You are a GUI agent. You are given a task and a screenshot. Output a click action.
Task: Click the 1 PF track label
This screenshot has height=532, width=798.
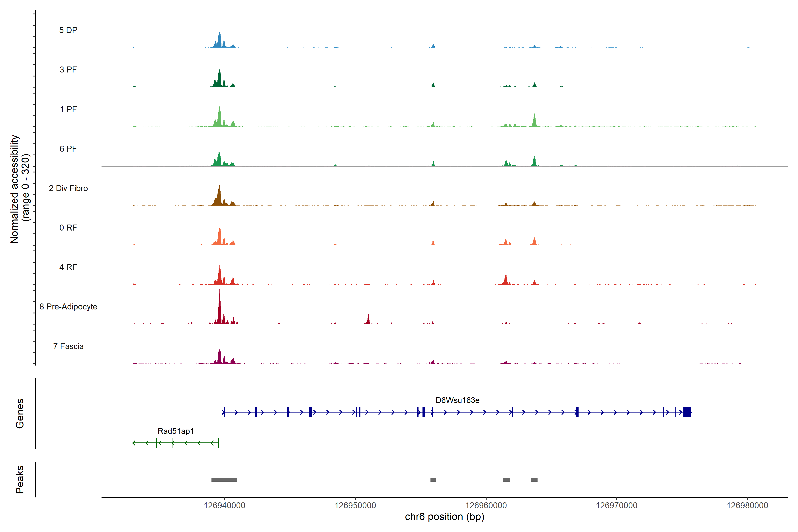[68, 109]
